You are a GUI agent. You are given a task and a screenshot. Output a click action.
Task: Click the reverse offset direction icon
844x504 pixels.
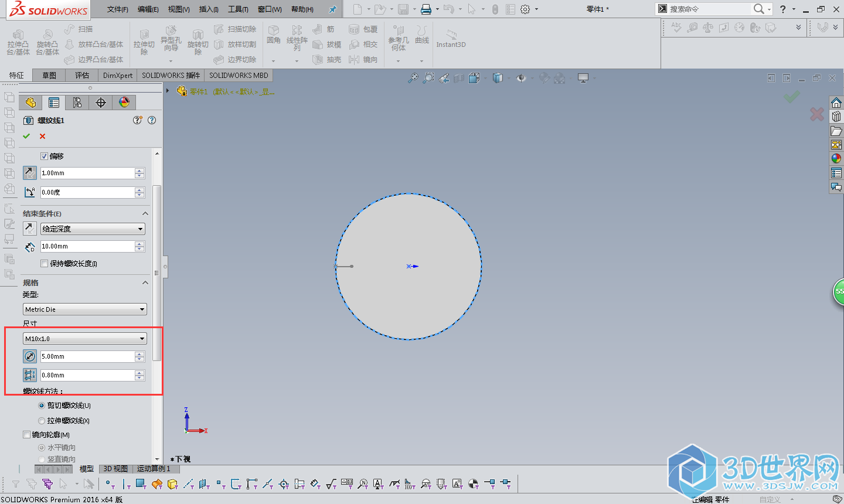click(30, 173)
